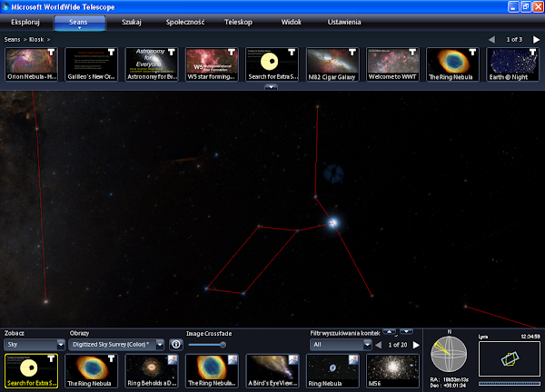Screen dimensions: 545x392
Task: Click the imagery info icon
Action: (x=176, y=345)
